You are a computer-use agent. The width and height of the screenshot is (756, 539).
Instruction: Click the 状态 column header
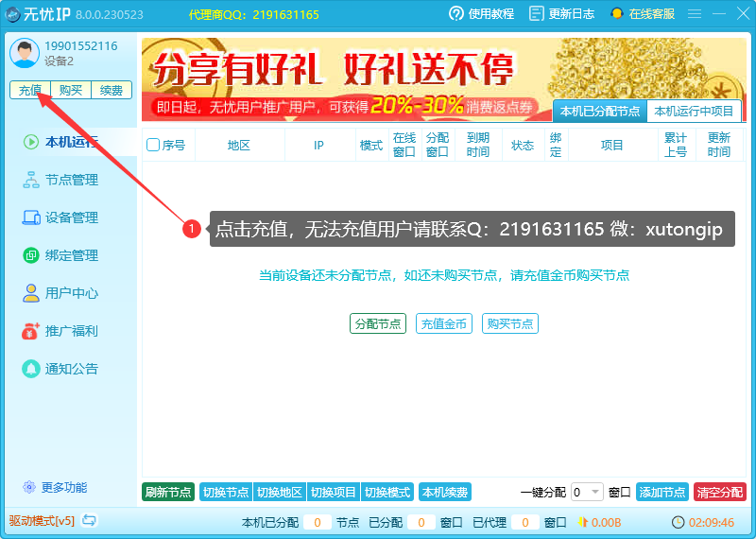pos(523,145)
